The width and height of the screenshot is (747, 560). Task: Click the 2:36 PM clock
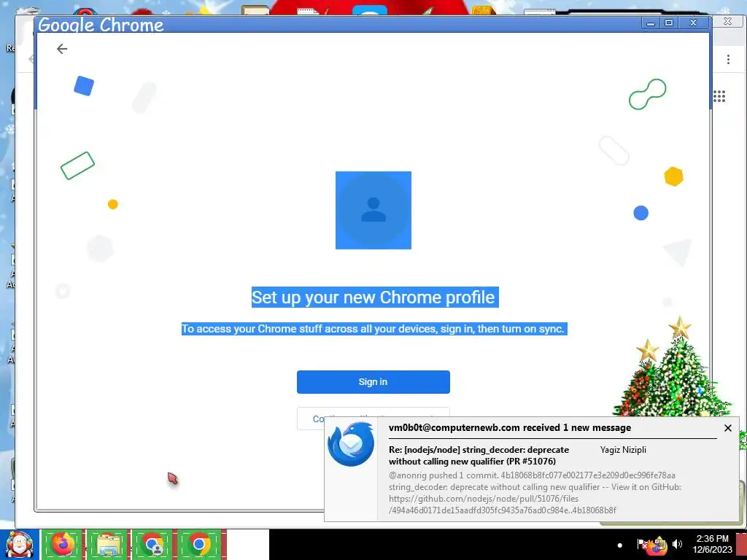(712, 544)
